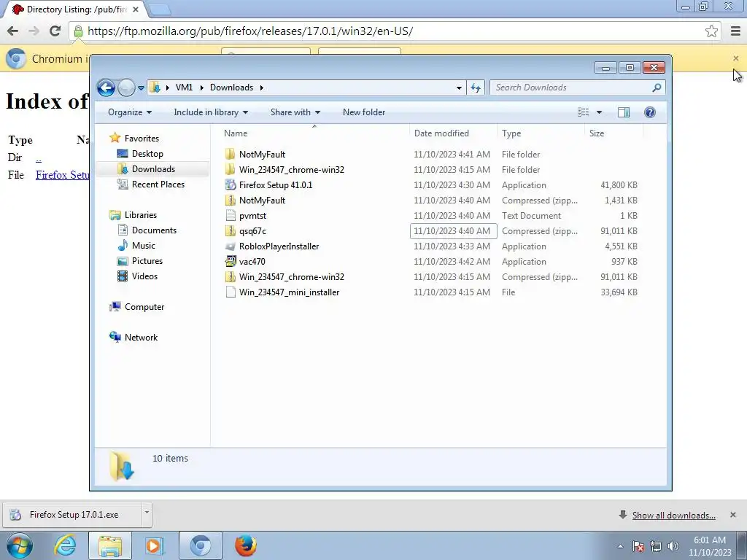Click browser back button in Chromium
Viewport: 747px width, 560px height.
point(13,31)
